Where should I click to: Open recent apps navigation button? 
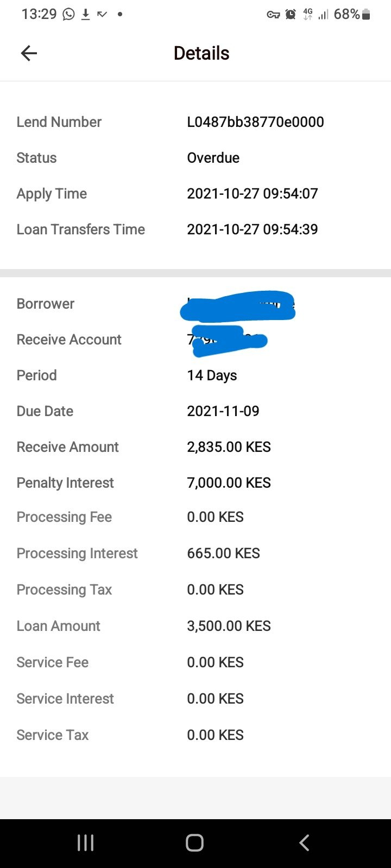86,843
